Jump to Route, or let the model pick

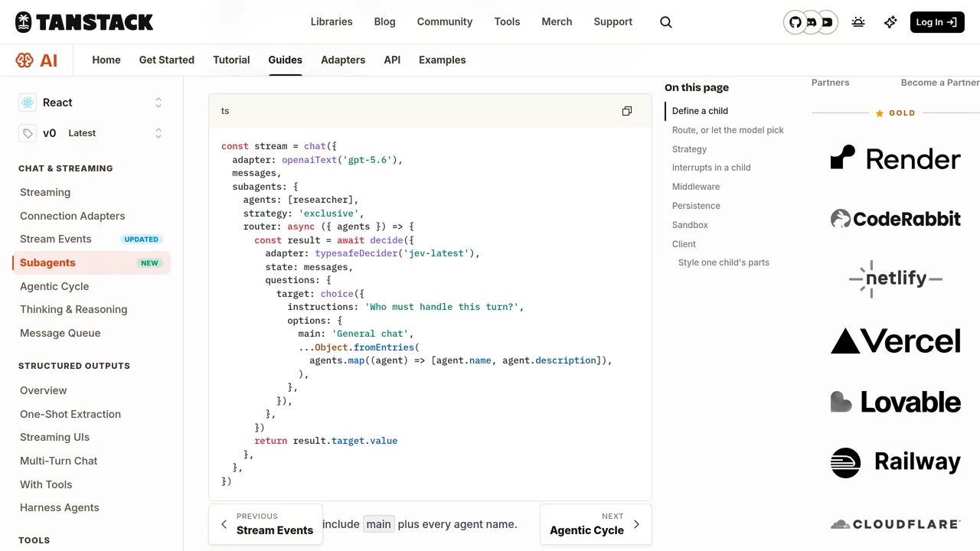pyautogui.click(x=728, y=130)
